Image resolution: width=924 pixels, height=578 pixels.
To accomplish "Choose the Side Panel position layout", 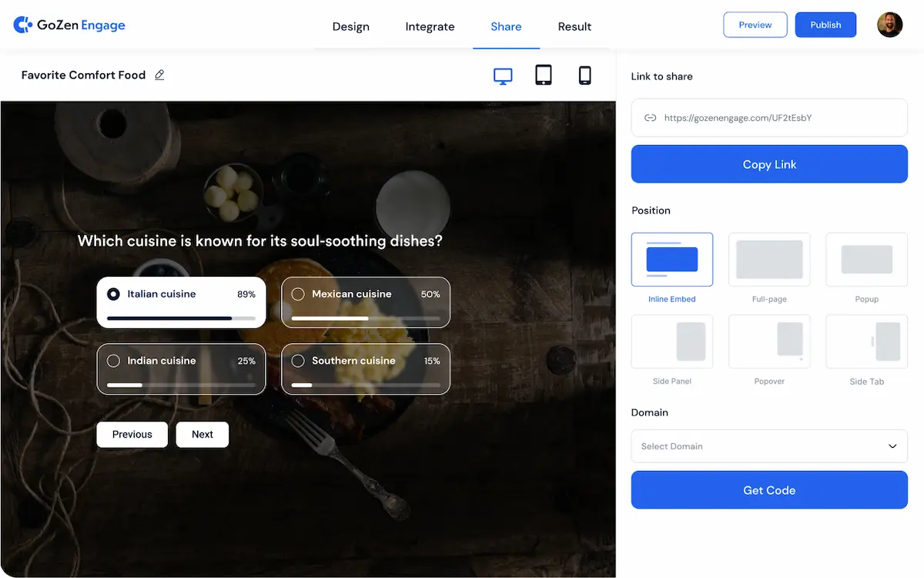I will pyautogui.click(x=671, y=341).
